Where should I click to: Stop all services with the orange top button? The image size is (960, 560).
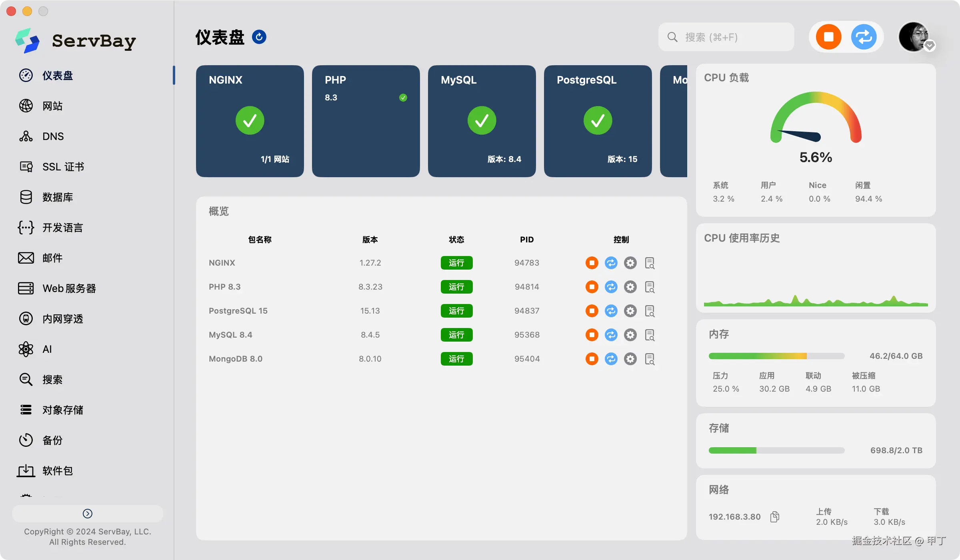point(828,37)
